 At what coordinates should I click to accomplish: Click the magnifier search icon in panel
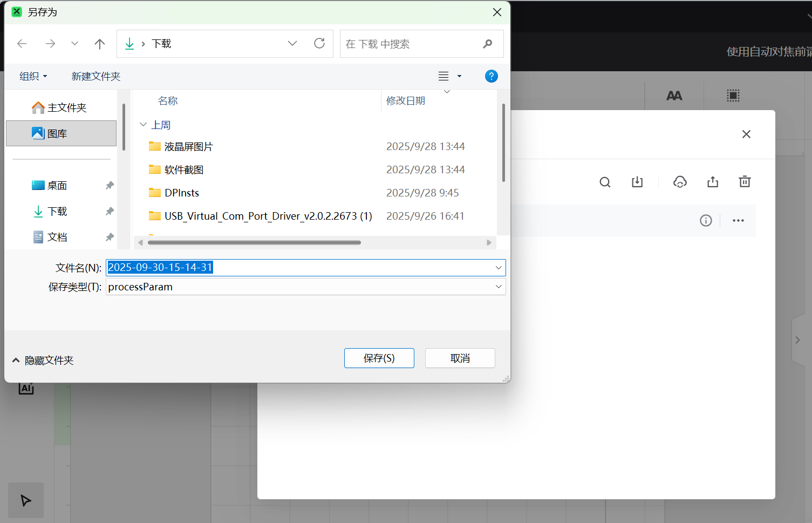click(605, 182)
